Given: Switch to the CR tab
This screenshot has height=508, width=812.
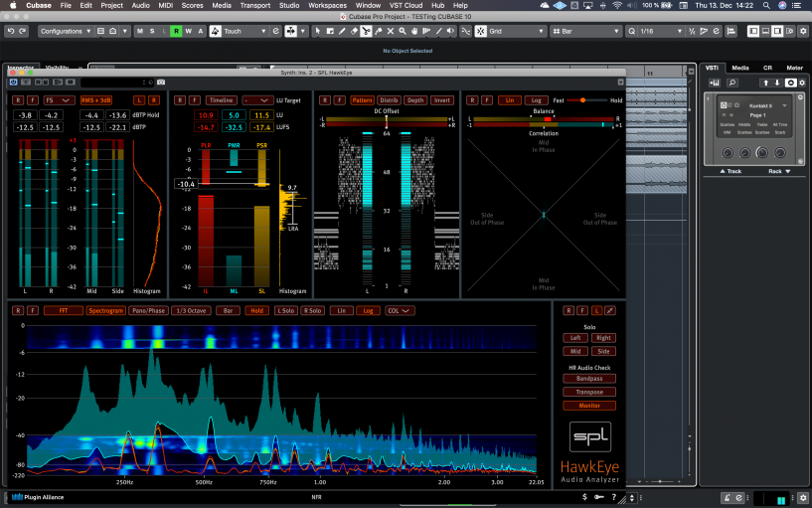Looking at the screenshot, I should pyautogui.click(x=767, y=68).
